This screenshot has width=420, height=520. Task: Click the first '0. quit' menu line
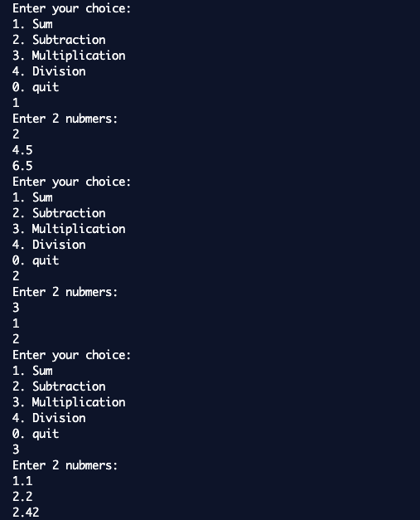[x=36, y=87]
